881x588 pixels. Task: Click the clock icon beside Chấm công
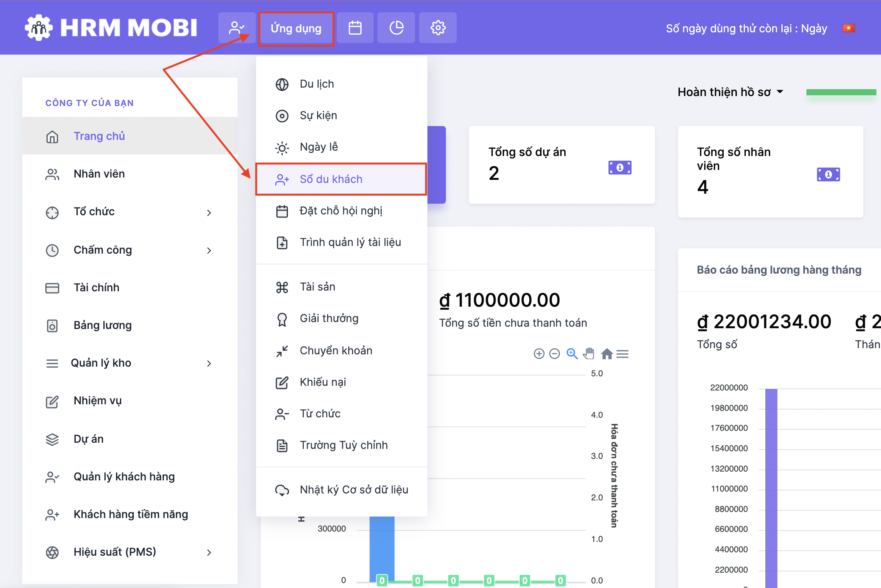52,251
